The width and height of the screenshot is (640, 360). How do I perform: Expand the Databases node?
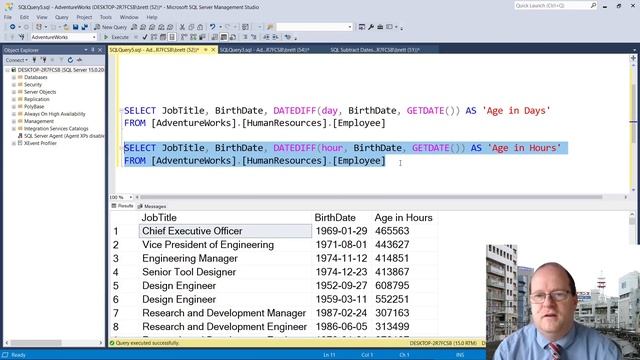(x=13, y=77)
